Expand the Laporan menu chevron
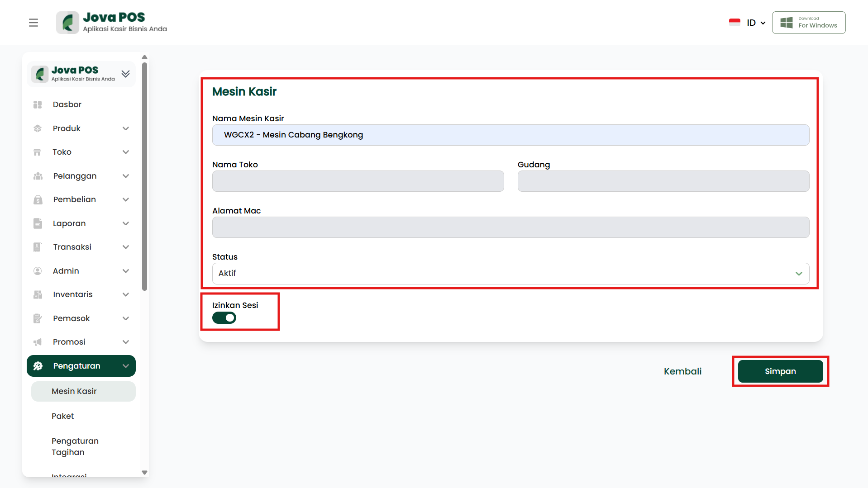The width and height of the screenshot is (868, 488). point(126,223)
